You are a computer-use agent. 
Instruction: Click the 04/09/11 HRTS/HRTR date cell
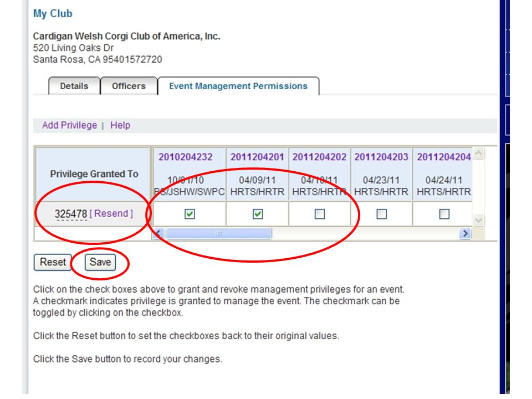[x=257, y=186]
